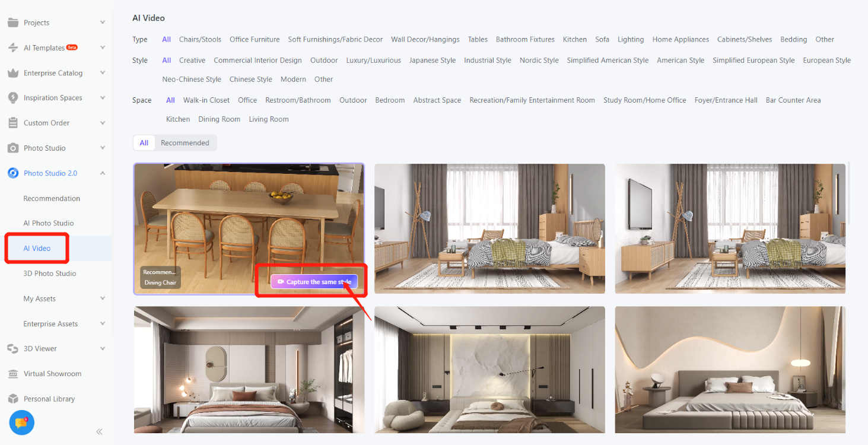Click the Personal Library cube icon
868x445 pixels.
[13, 399]
